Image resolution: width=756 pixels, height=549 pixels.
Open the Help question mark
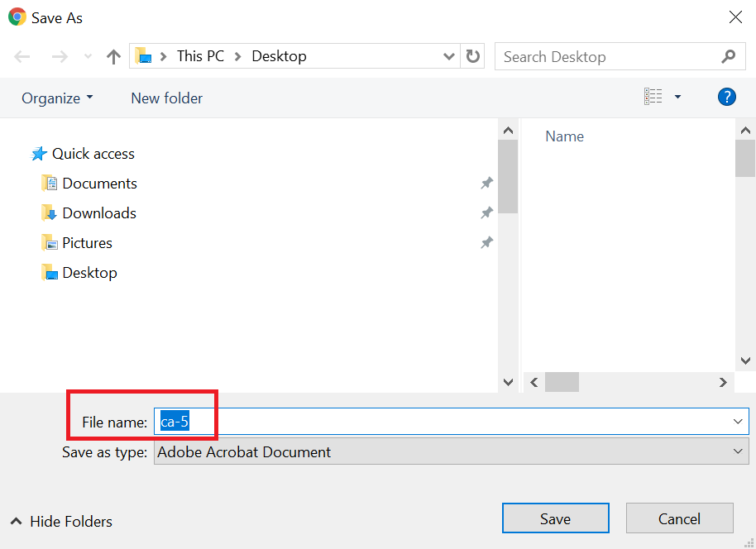[x=726, y=97]
